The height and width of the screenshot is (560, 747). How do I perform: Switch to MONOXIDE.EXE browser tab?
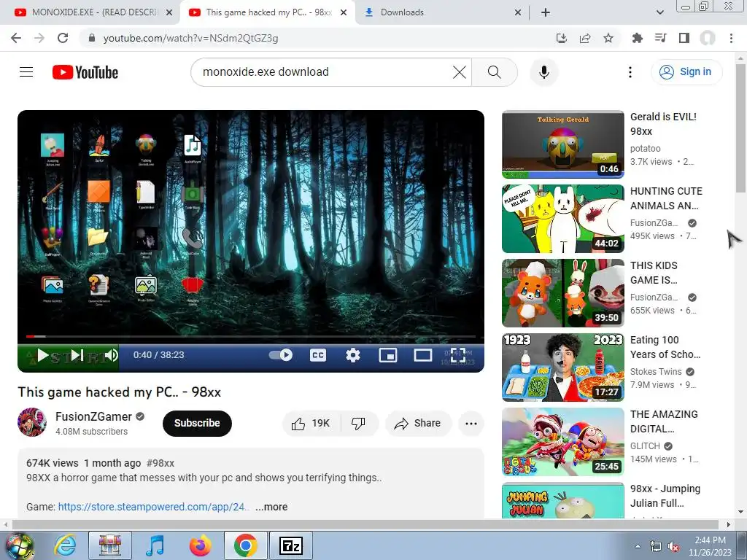(90, 12)
